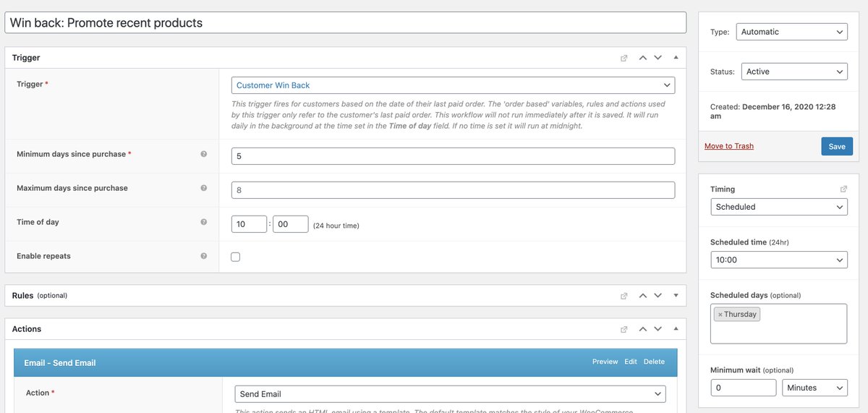The image size is (868, 413).
Task: Click the Time of day hour field
Action: tap(249, 224)
